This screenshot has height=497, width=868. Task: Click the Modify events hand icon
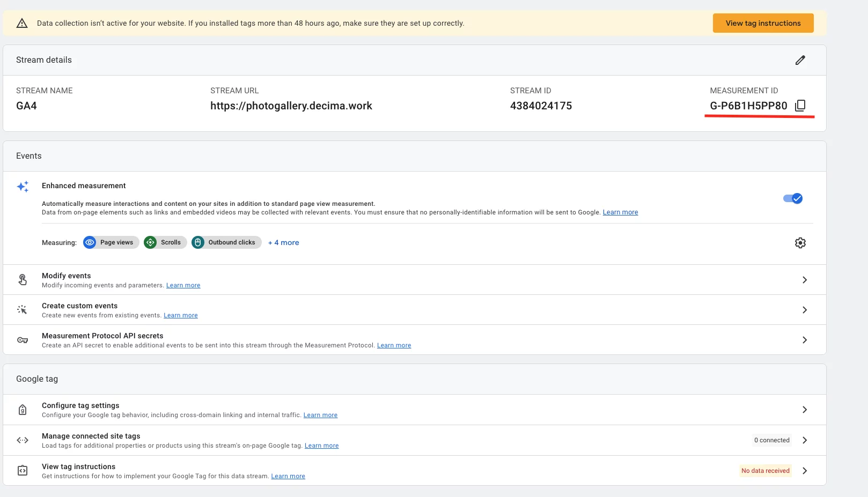tap(22, 279)
